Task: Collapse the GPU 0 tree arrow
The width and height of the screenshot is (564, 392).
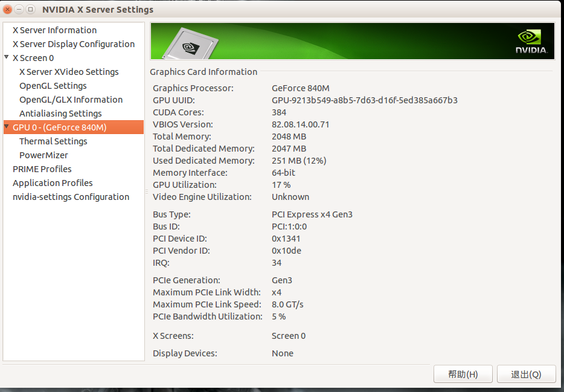Action: [x=7, y=127]
